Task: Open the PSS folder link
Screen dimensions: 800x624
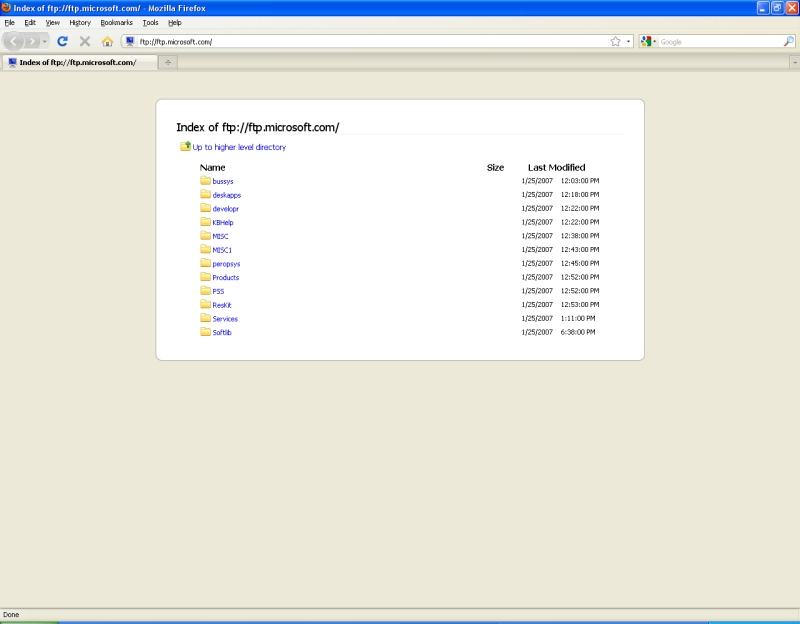Action: [x=218, y=291]
